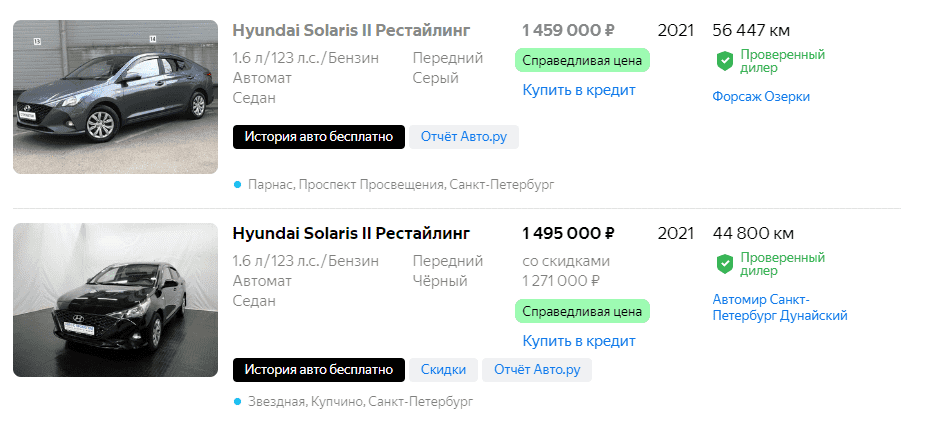Open 'Отчёт Авто.ру' for the second listing
Image resolution: width=928 pixels, height=422 pixels.
[x=537, y=370]
